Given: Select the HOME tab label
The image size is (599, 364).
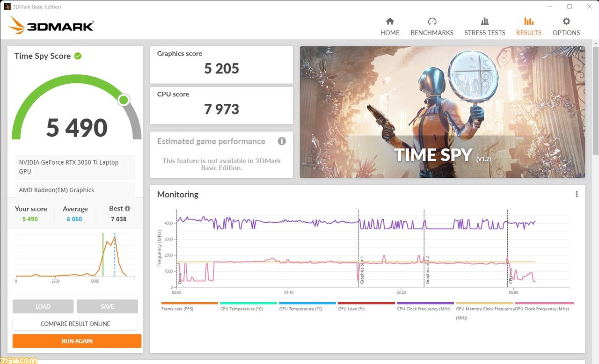Looking at the screenshot, I should (390, 33).
